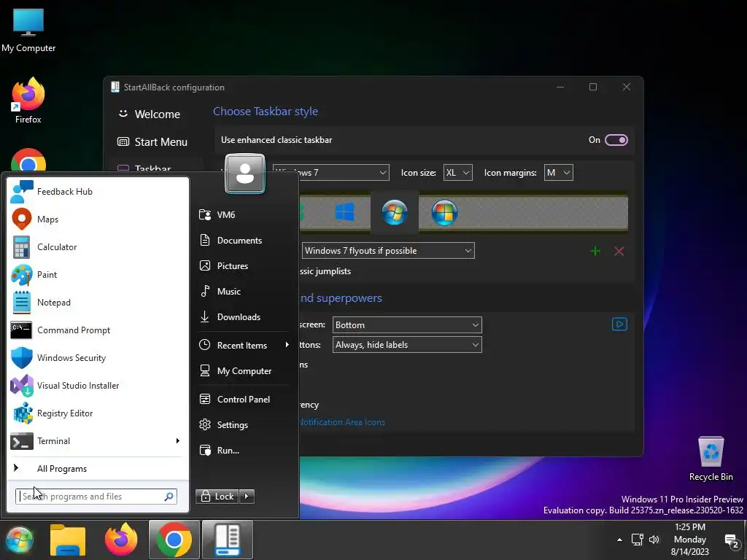Open Notification Area Icons link
747x560 pixels.
coord(341,422)
